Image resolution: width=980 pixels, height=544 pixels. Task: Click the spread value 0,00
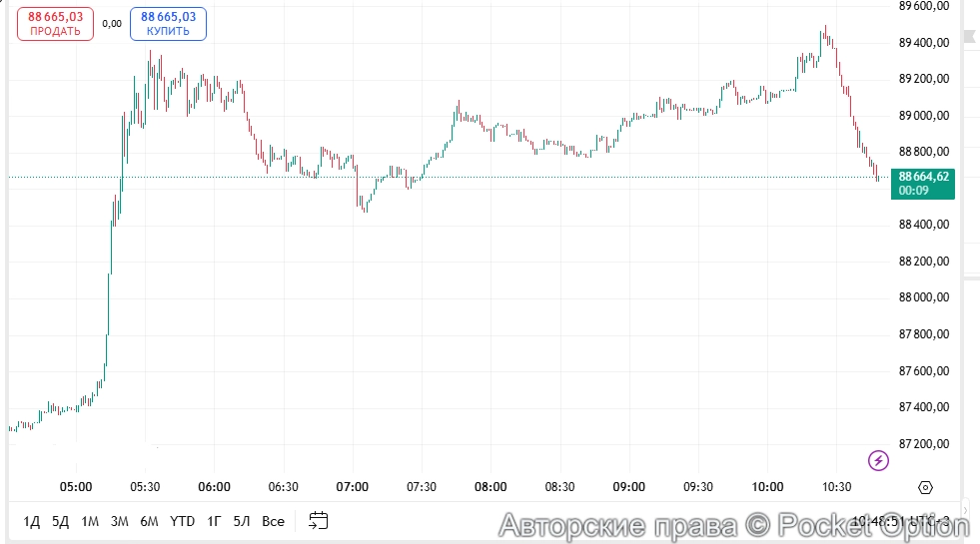tap(112, 24)
